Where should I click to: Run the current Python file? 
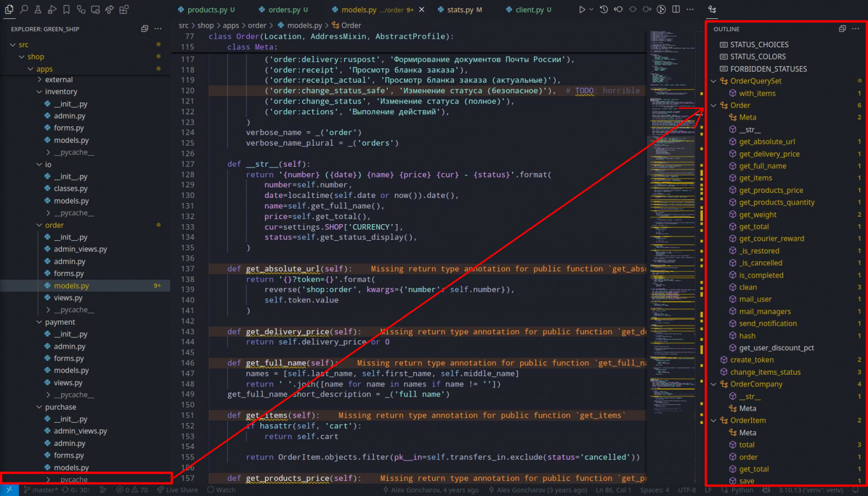coord(582,9)
